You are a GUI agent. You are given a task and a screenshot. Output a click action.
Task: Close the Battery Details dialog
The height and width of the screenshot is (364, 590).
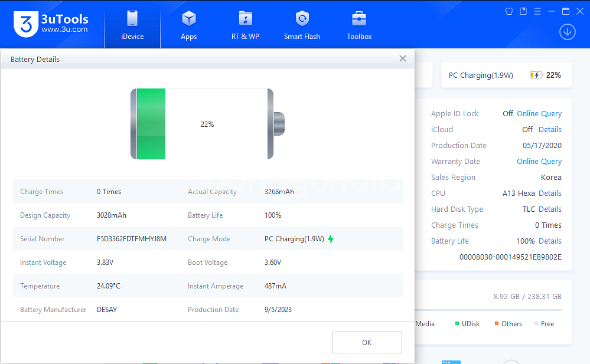[x=403, y=58]
